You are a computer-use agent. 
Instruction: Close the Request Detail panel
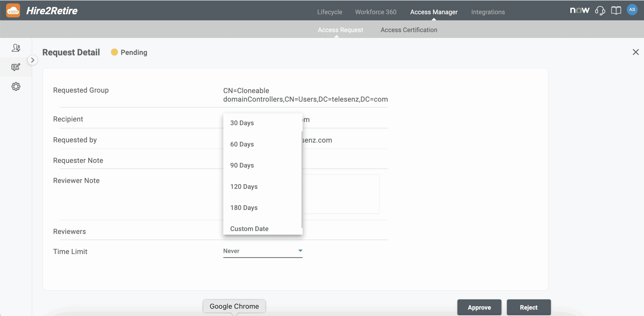pyautogui.click(x=636, y=52)
